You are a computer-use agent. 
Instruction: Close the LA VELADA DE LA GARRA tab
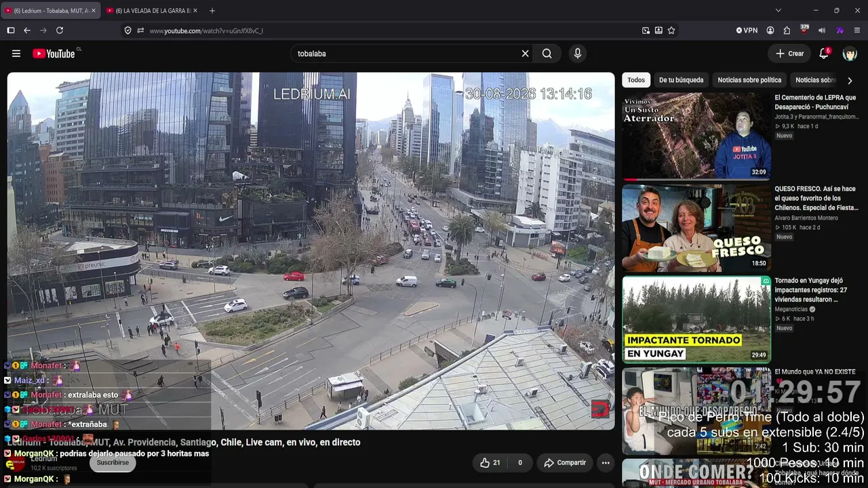(195, 11)
